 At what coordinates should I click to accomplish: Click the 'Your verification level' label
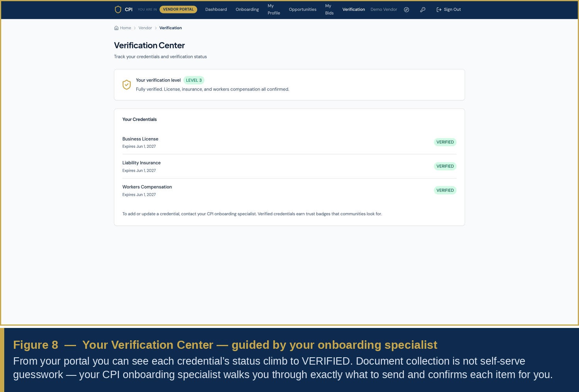[x=158, y=80]
